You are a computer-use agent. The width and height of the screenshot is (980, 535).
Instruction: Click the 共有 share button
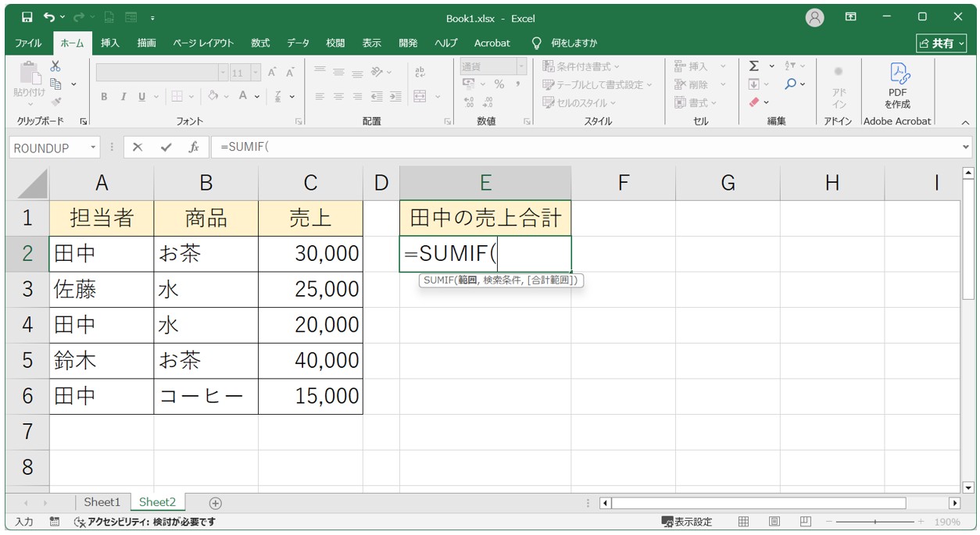click(x=942, y=44)
